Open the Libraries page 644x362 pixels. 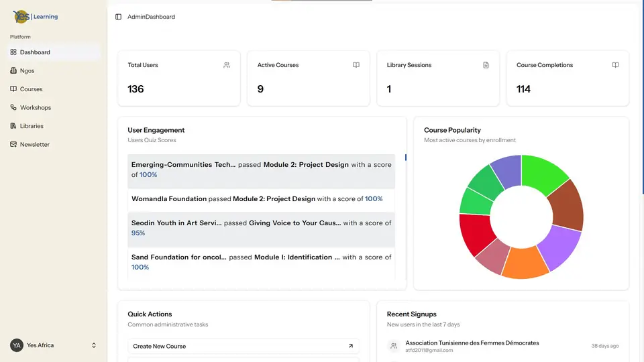(x=54, y=126)
